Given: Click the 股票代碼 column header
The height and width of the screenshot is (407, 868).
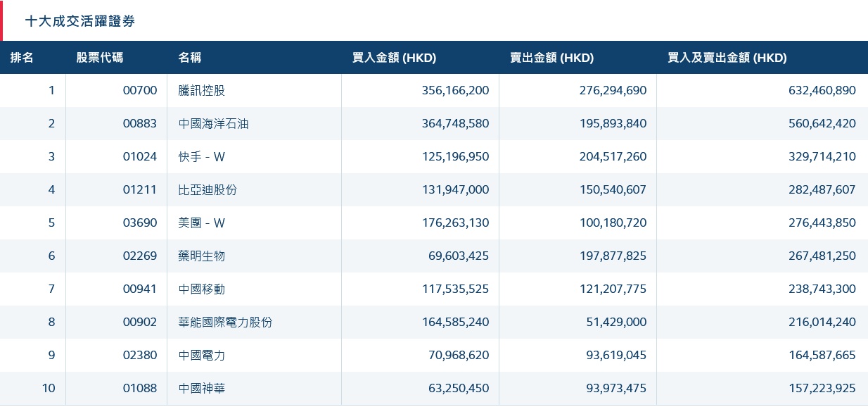Looking at the screenshot, I should [x=99, y=58].
